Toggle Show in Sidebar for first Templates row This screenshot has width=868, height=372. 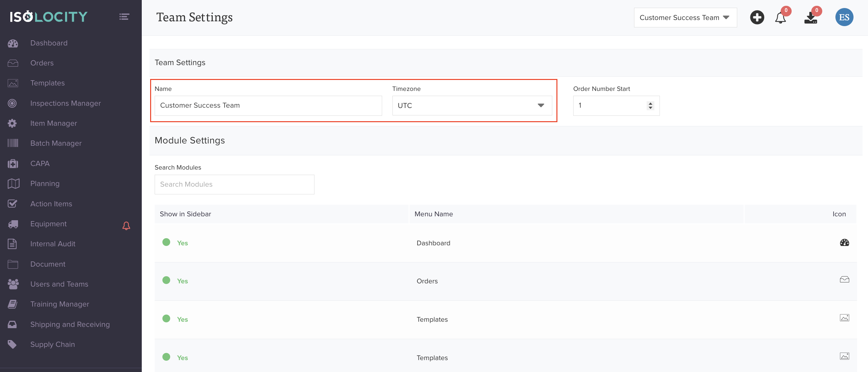click(166, 319)
